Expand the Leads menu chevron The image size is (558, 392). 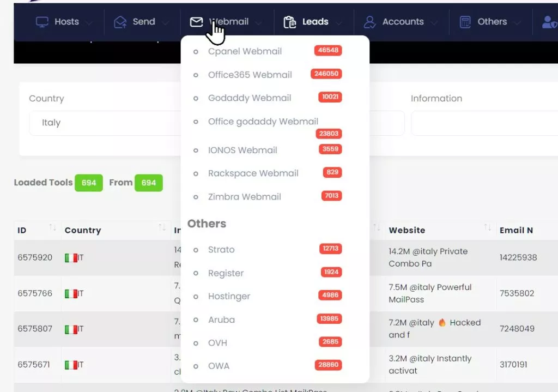point(339,23)
